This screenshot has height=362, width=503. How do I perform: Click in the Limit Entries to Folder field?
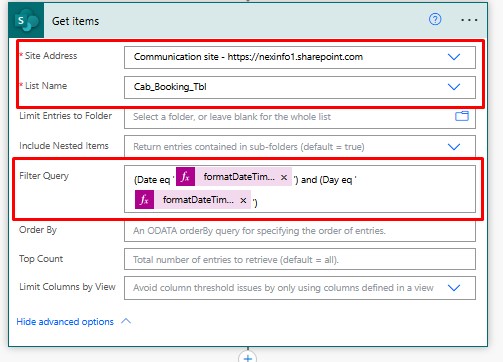point(300,117)
